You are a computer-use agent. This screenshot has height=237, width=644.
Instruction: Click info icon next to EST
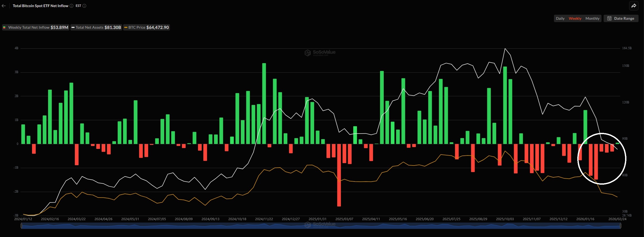pyautogui.click(x=84, y=6)
